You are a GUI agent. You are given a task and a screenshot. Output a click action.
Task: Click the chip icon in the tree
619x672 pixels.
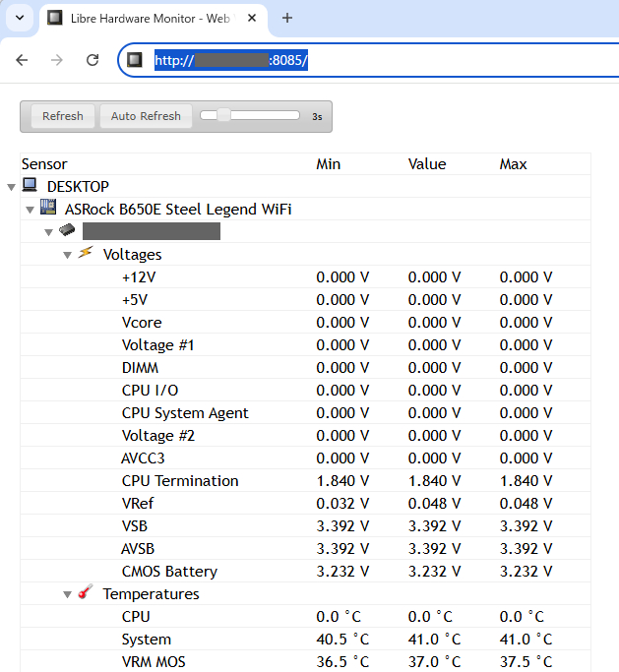coord(67,229)
